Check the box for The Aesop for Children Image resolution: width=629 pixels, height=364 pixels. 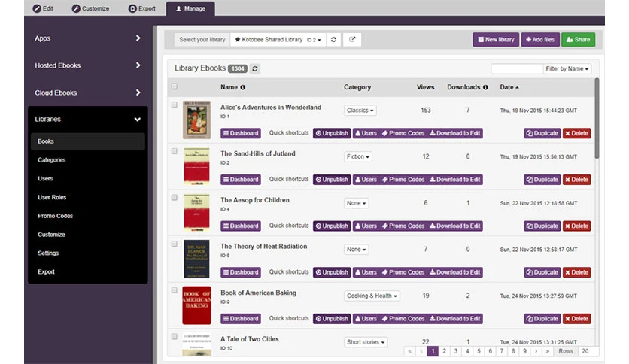[x=174, y=198]
